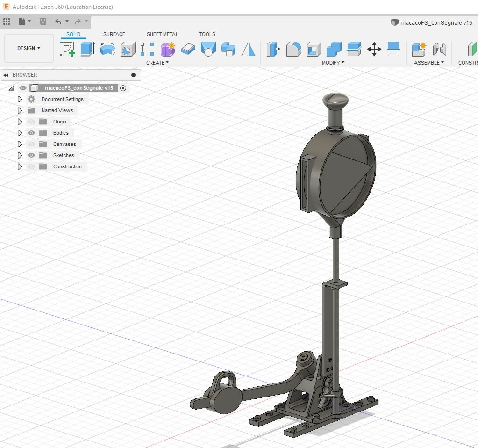Click the Fillet tool icon
The height and width of the screenshot is (448, 478).
click(293, 49)
